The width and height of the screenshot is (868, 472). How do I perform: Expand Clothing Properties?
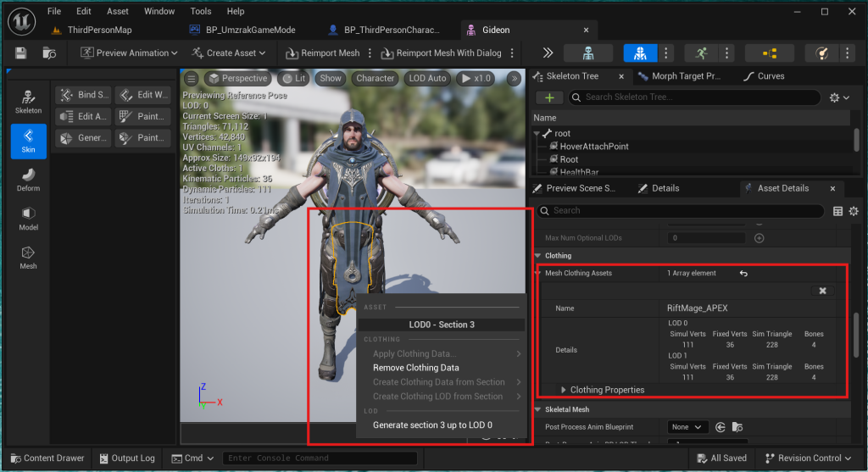click(563, 390)
